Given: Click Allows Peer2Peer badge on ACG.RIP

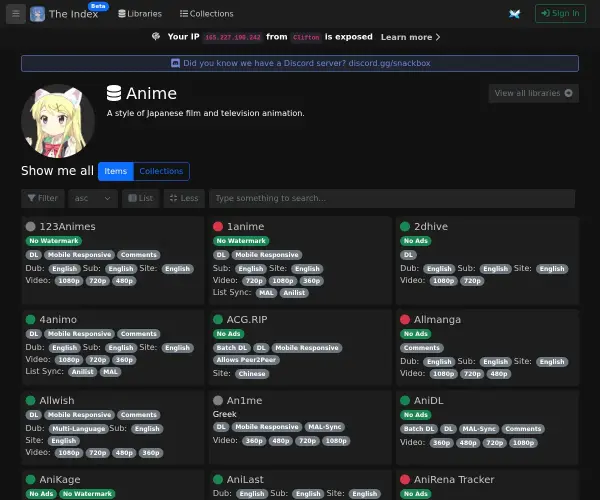Looking at the screenshot, I should 246,360.
